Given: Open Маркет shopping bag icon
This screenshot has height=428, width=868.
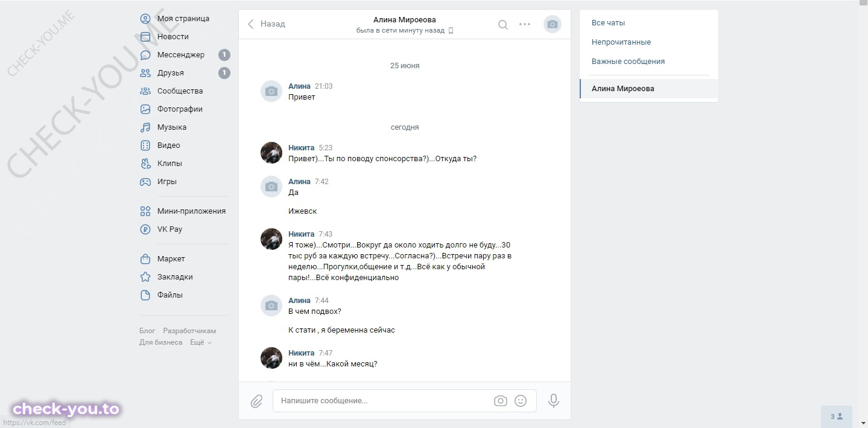Looking at the screenshot, I should (145, 259).
